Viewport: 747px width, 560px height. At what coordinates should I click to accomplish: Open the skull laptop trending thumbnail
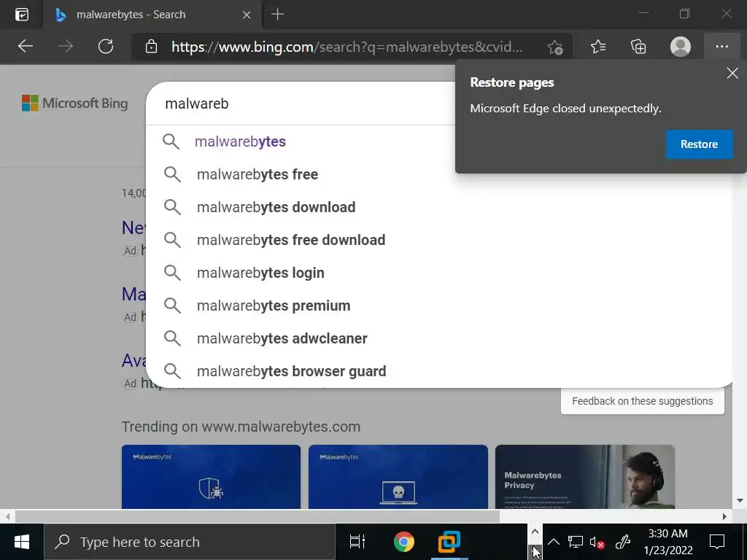(398, 477)
